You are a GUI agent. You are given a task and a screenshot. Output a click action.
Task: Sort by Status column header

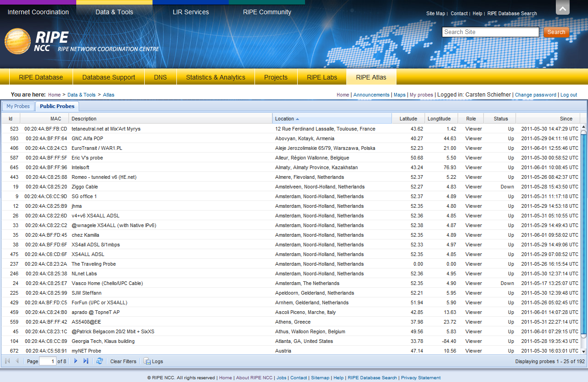pyautogui.click(x=500, y=119)
